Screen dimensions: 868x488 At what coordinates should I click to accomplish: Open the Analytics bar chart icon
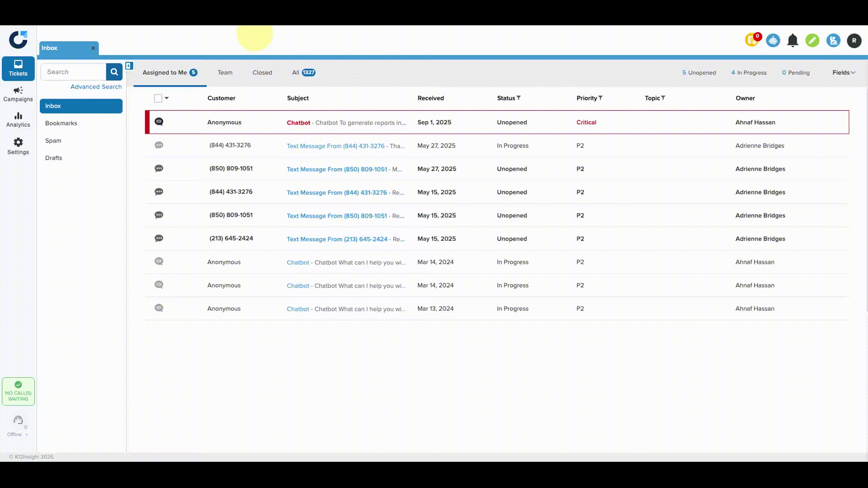[18, 116]
